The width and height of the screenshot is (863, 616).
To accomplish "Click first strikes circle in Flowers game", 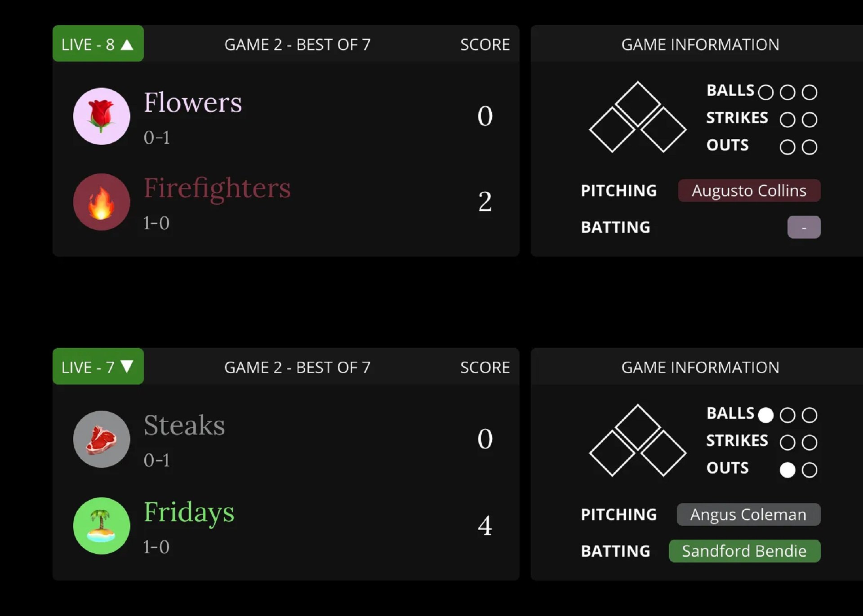I will 787,120.
